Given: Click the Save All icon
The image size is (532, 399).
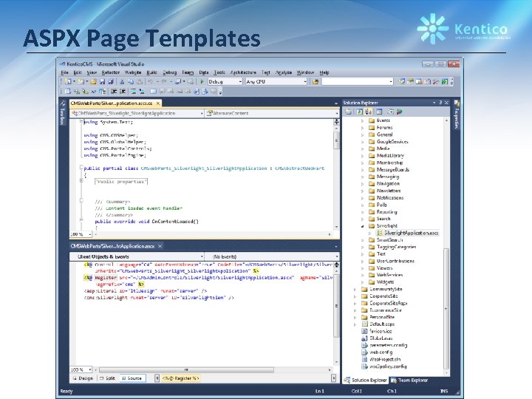Looking at the screenshot, I should click(111, 82).
